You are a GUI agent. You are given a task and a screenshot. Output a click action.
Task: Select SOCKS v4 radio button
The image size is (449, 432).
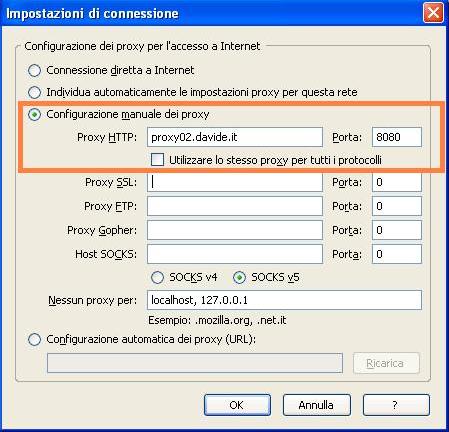pos(157,277)
